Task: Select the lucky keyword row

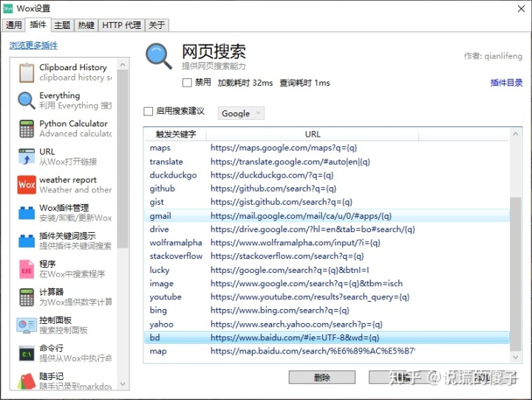Action: click(x=327, y=270)
